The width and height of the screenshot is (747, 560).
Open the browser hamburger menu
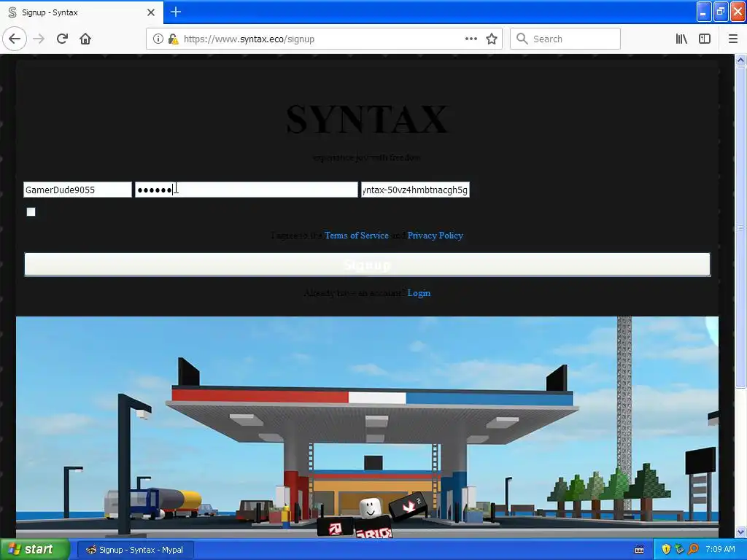coord(733,39)
